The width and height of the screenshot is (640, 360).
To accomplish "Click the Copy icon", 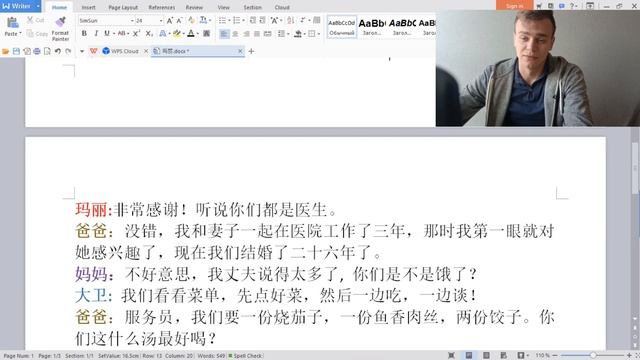I will click(30, 33).
